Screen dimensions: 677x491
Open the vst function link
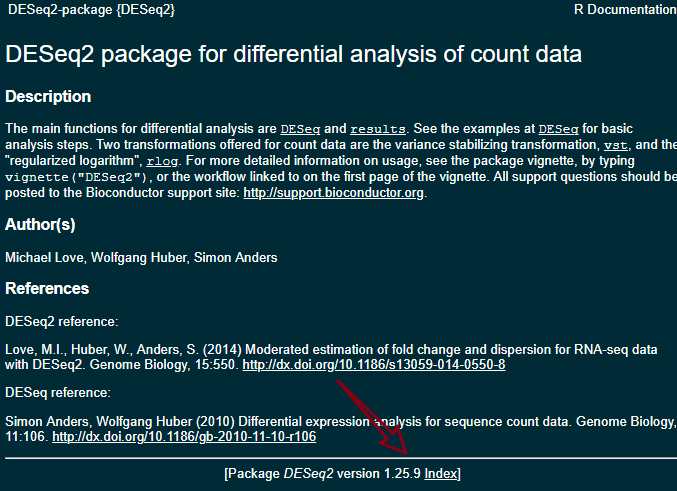(615, 145)
